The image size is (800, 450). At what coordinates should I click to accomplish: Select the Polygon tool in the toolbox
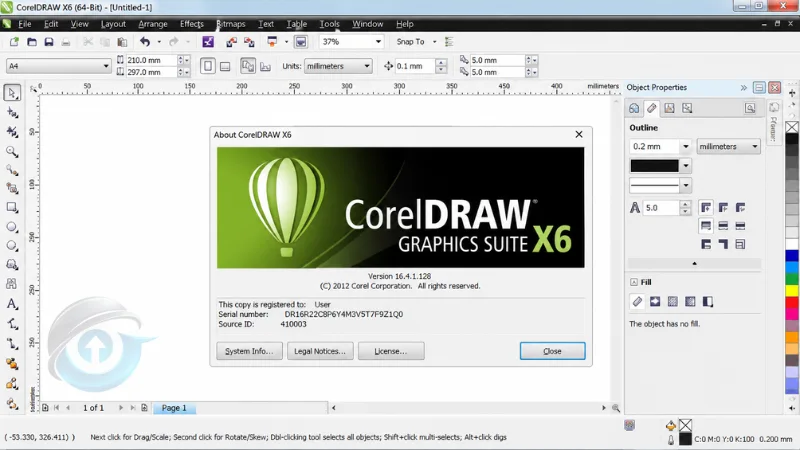point(12,246)
